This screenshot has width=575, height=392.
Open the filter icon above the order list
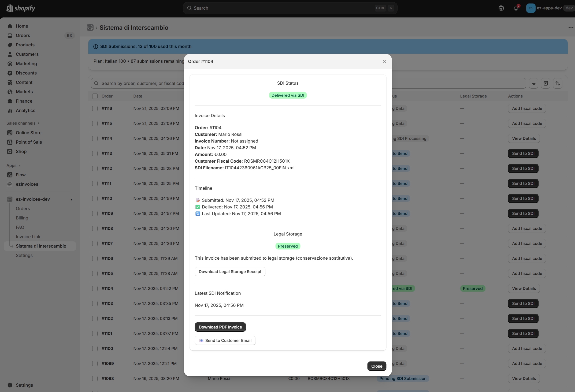point(533,83)
